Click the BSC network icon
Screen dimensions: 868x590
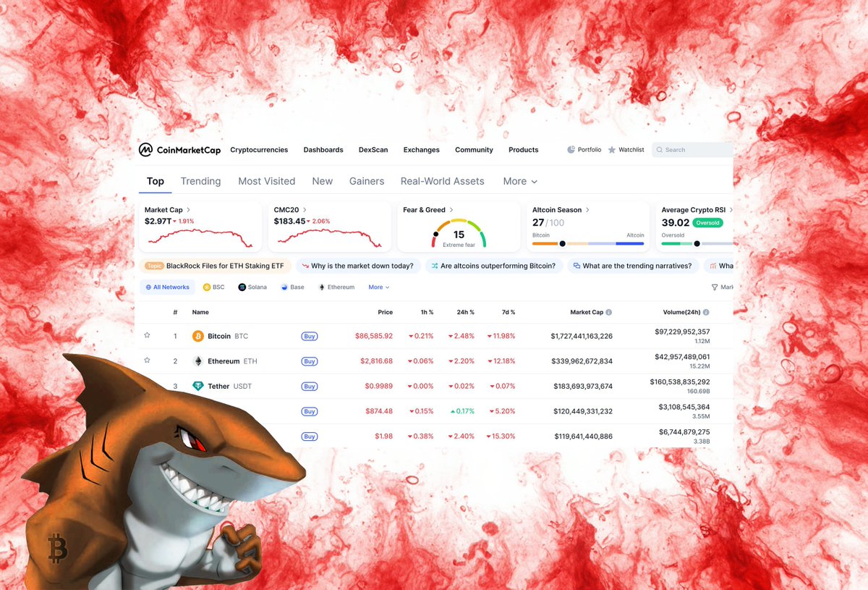click(207, 287)
